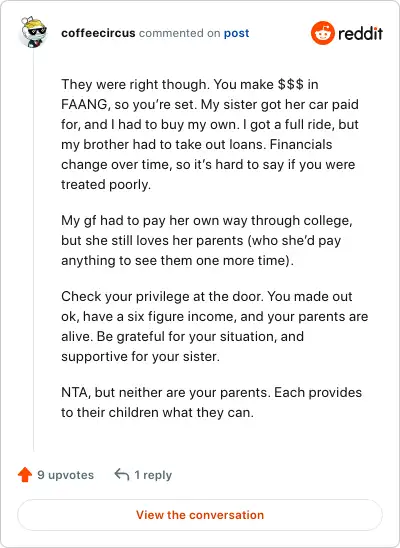Click the "My gf had to pay" paragraph

[207, 240]
